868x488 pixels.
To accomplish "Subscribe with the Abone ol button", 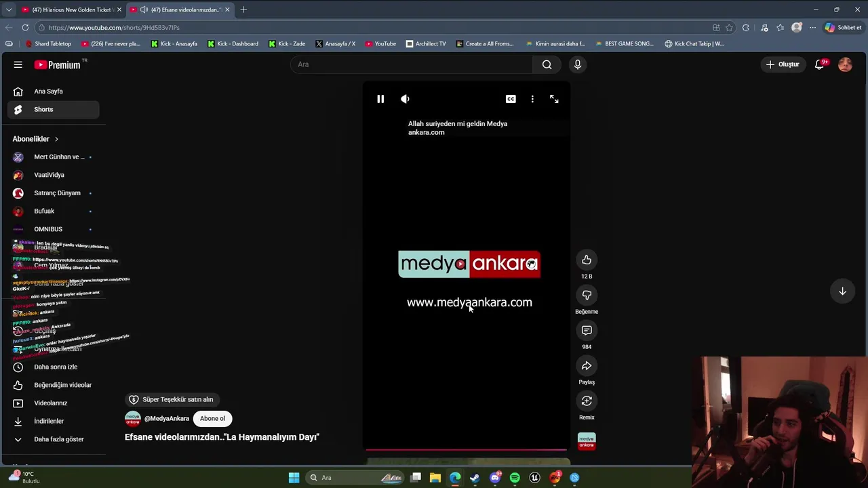I will point(212,419).
